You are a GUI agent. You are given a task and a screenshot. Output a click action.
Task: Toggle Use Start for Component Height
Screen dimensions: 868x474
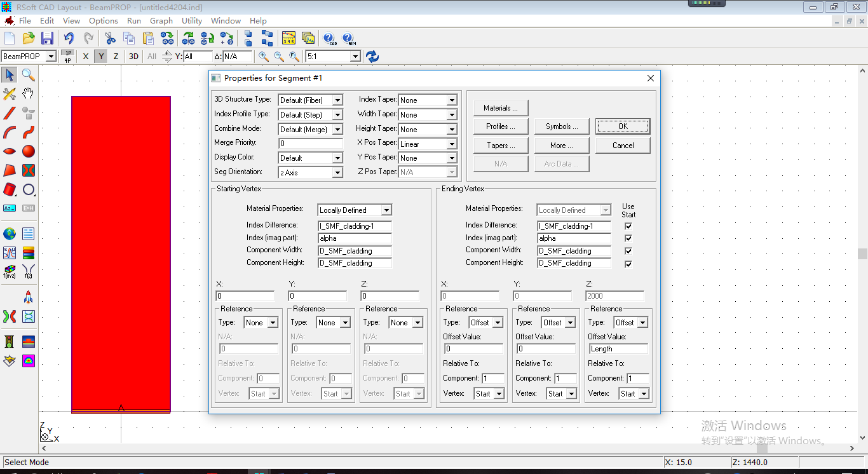click(x=628, y=264)
